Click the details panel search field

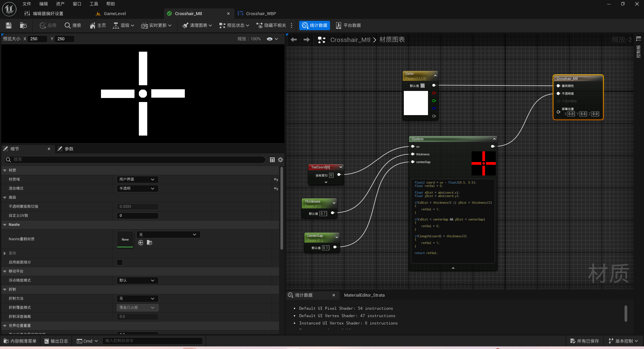pyautogui.click(x=134, y=159)
